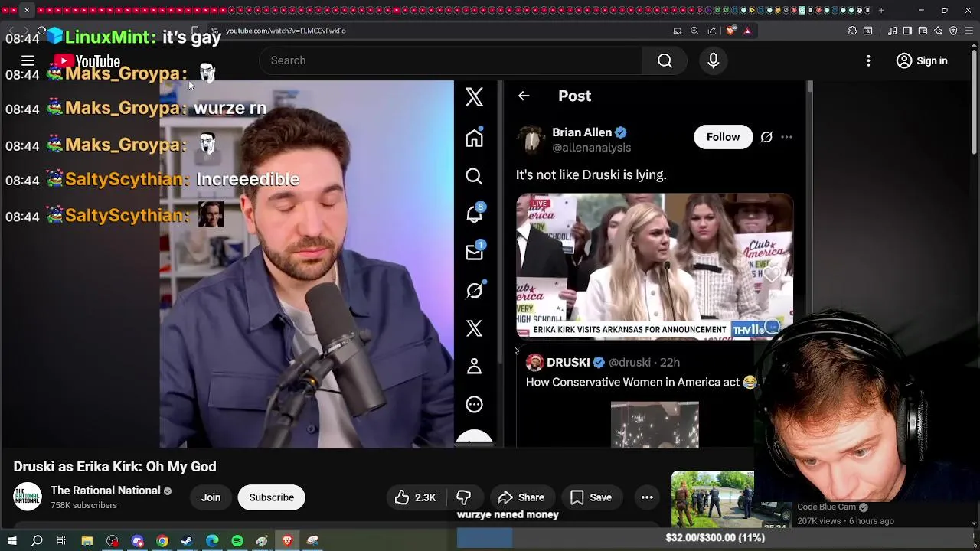Open X More circle icon
The image size is (980, 551).
(x=474, y=404)
